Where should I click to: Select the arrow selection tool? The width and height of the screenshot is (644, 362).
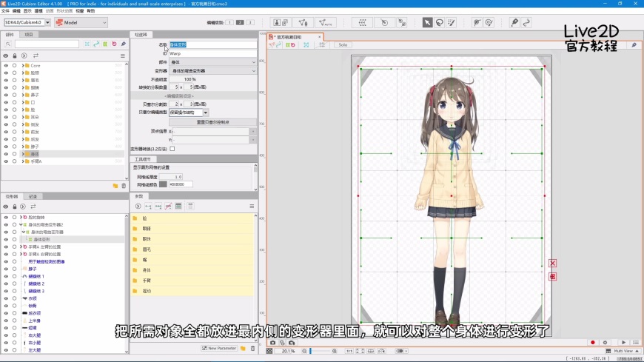pos(427,23)
